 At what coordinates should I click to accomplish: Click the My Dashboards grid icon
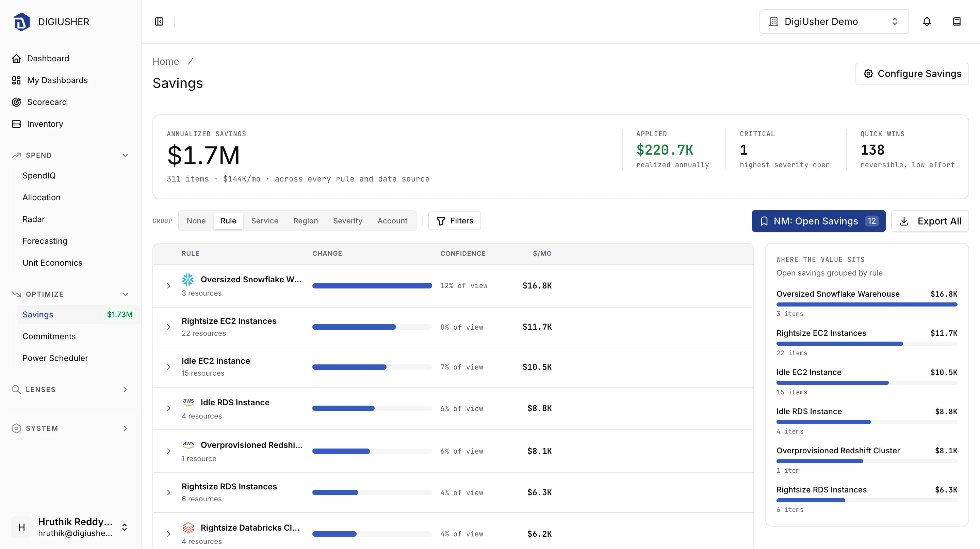coord(16,80)
